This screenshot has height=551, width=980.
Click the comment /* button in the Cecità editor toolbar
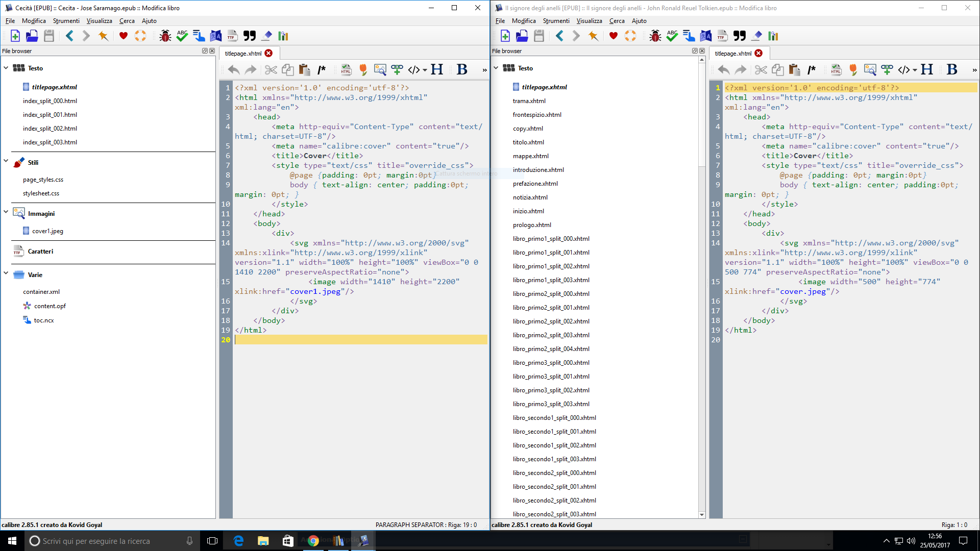pos(322,69)
